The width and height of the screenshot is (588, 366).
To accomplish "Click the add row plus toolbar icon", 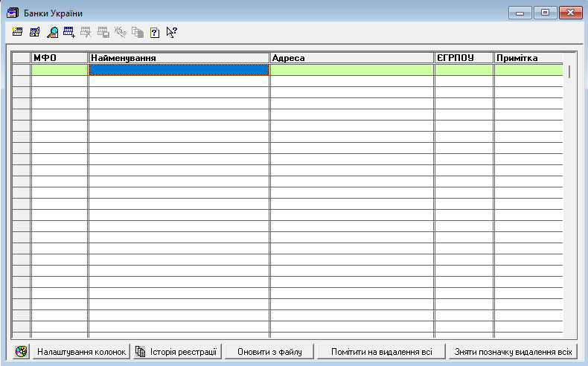I will tap(69, 32).
